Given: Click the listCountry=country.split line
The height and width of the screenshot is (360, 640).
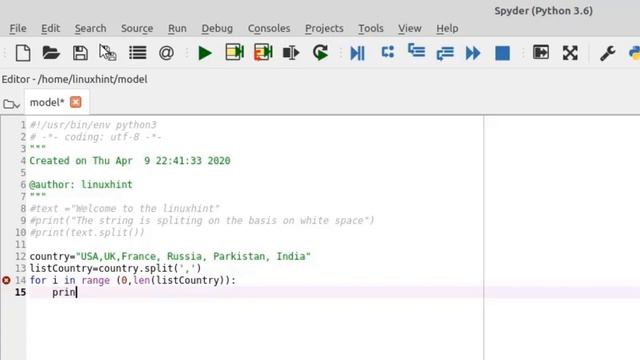Looking at the screenshot, I should pos(116,268).
